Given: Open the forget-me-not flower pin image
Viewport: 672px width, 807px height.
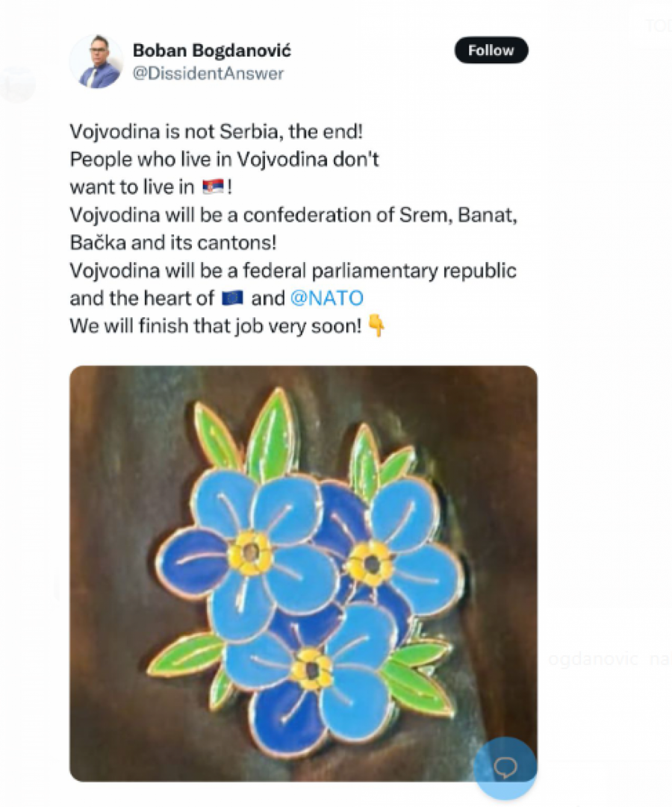Looking at the screenshot, I should pos(303,573).
